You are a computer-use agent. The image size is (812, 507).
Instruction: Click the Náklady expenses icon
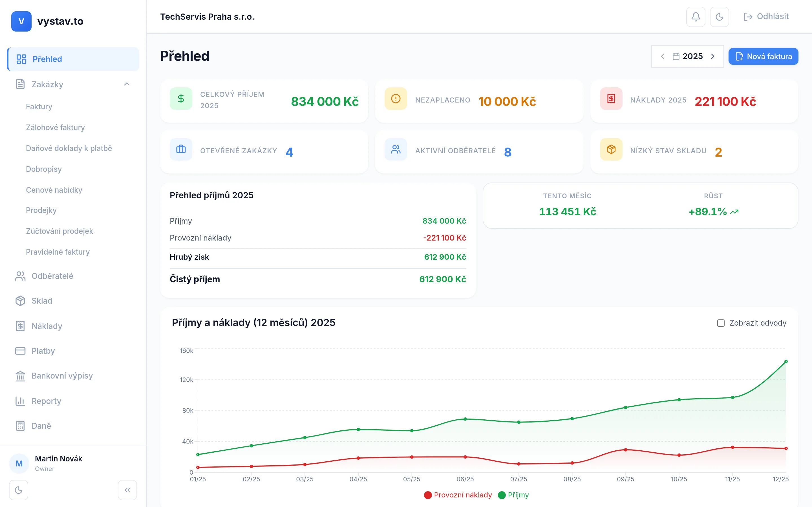coord(20,326)
